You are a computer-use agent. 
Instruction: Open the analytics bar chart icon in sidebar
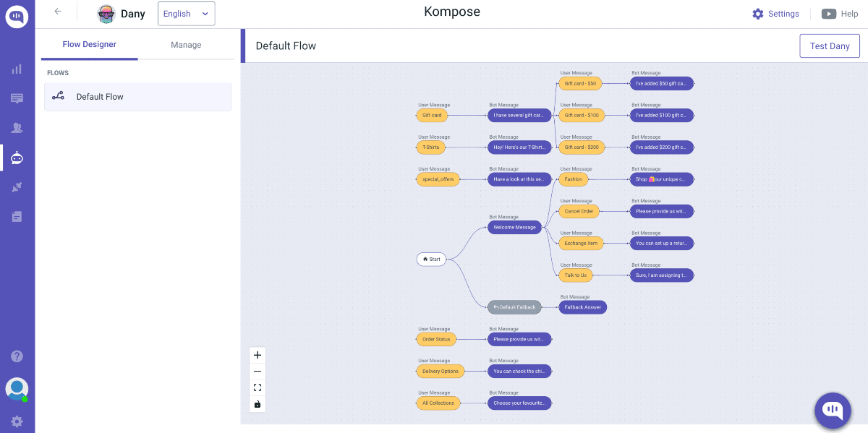click(x=17, y=69)
